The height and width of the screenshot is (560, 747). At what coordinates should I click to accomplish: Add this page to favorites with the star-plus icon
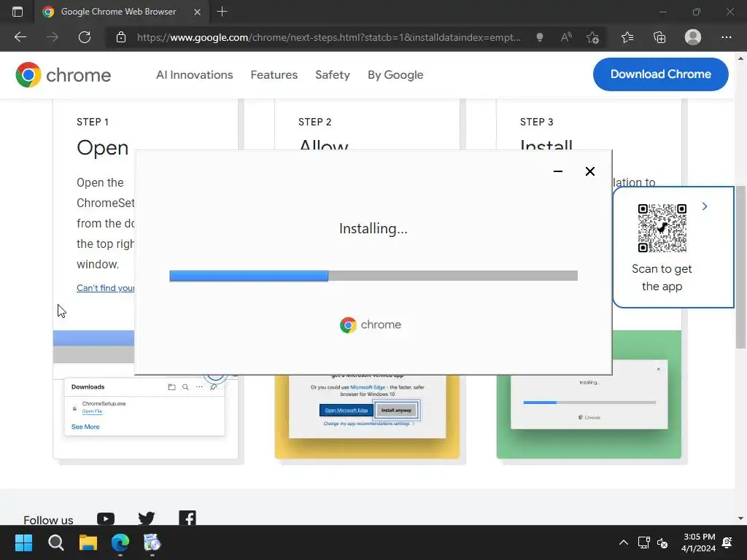pos(592,37)
